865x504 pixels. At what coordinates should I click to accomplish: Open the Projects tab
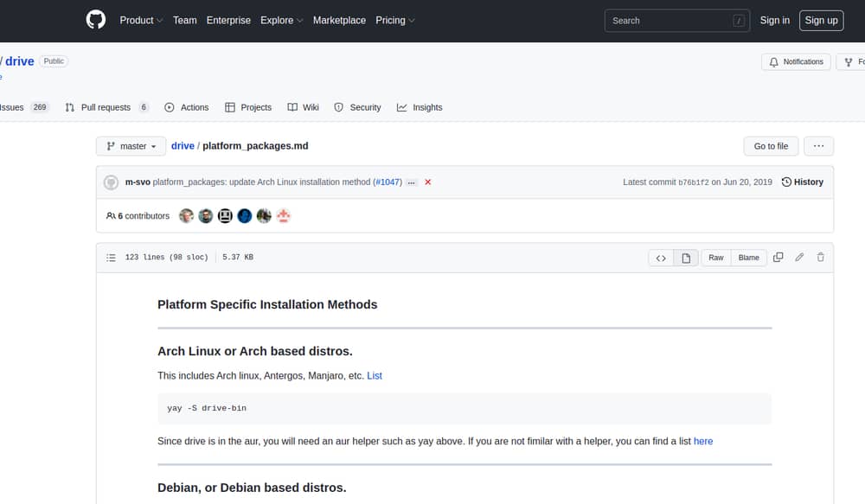[248, 107]
